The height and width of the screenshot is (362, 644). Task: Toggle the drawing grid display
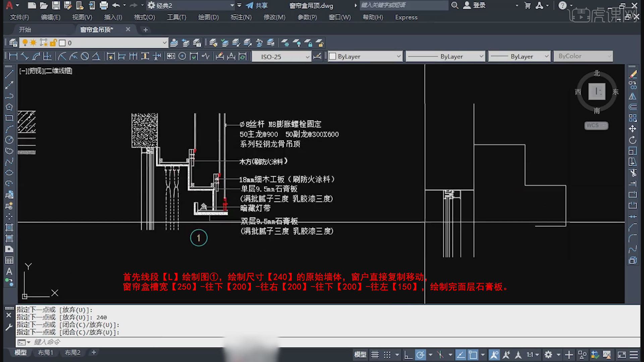(x=375, y=355)
